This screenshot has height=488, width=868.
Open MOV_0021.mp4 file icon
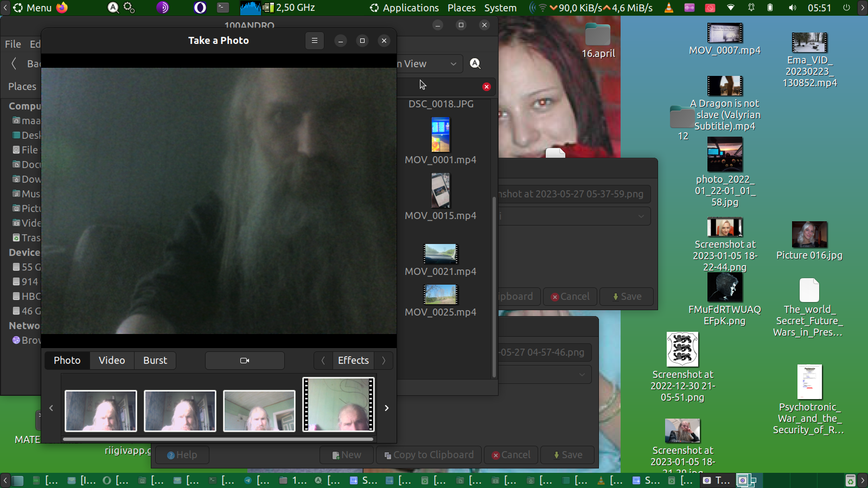(441, 253)
